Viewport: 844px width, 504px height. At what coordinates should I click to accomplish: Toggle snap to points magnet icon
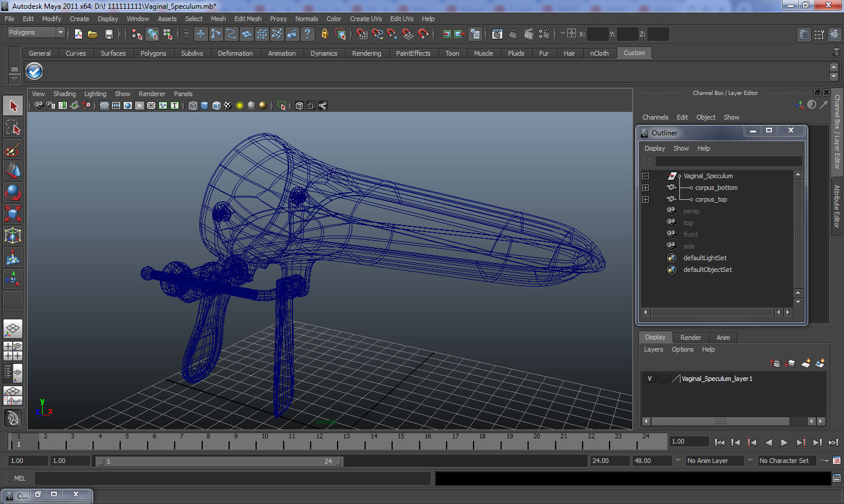pos(393,34)
